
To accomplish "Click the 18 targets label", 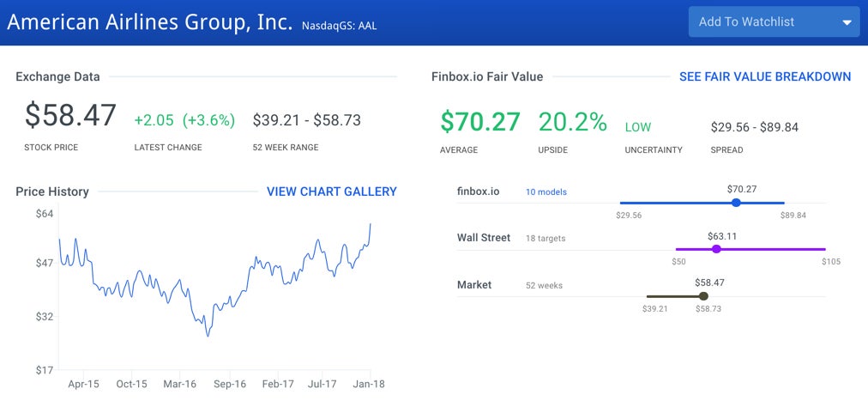I will pyautogui.click(x=546, y=239).
